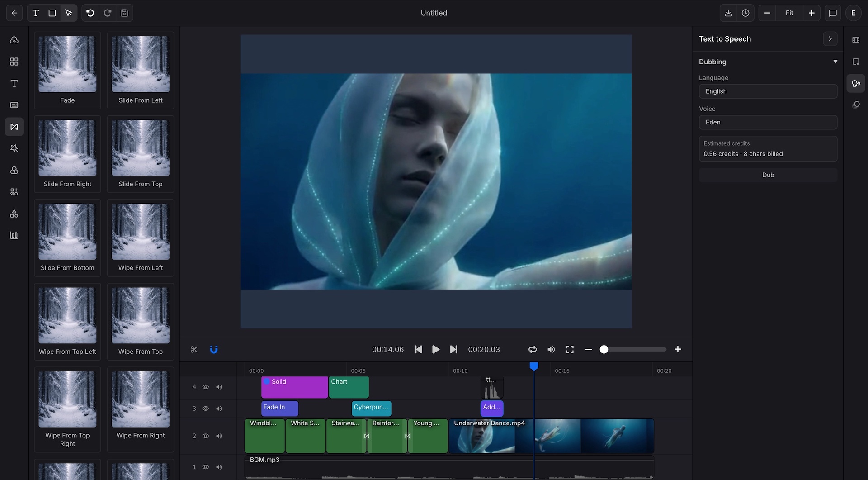Select the Text tool in the left sidebar
Image resolution: width=868 pixels, height=480 pixels.
point(14,83)
